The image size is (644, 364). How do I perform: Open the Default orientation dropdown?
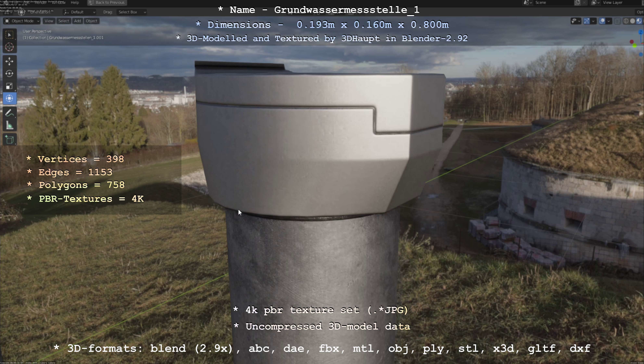tap(79, 12)
